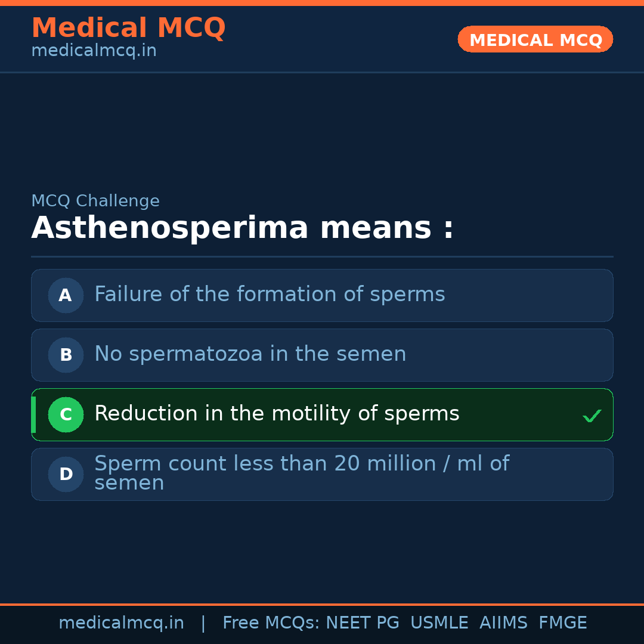Click the 'Asthenosperima means :' question heading
The image size is (644, 644).
[242, 228]
